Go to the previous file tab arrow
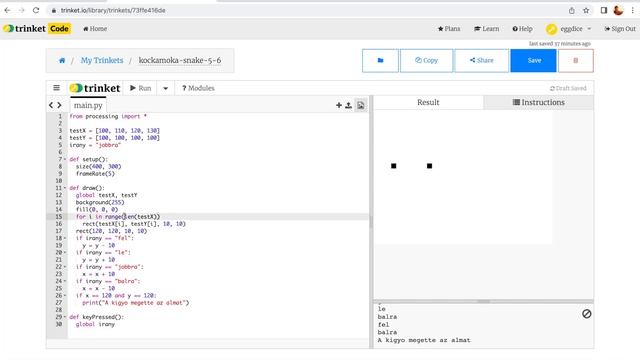The width and height of the screenshot is (640, 360). [51, 105]
